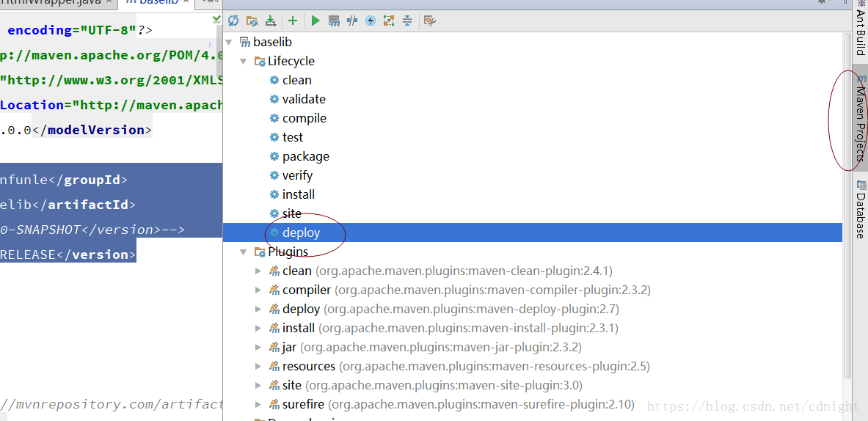Screen dimensions: 868x421
Task: Click the maven-clean-plugin icon in Plugins
Action: click(x=274, y=271)
